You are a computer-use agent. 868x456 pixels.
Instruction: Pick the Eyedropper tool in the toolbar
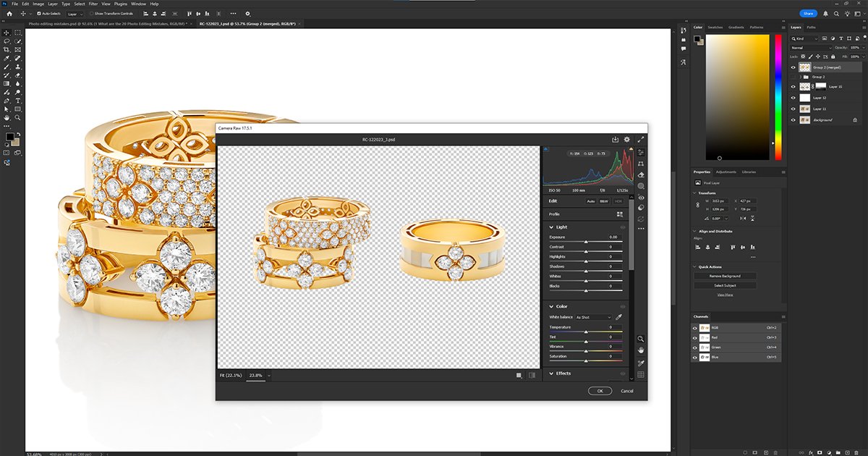pos(7,58)
